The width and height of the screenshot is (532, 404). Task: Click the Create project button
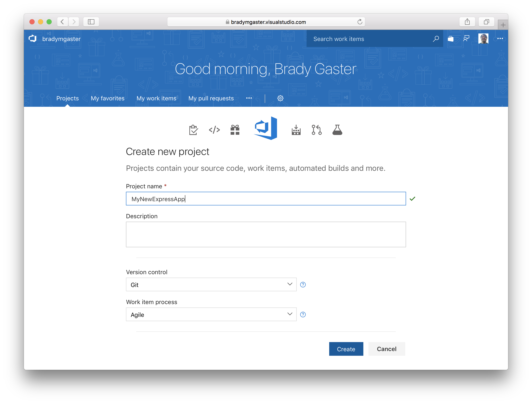[346, 348]
